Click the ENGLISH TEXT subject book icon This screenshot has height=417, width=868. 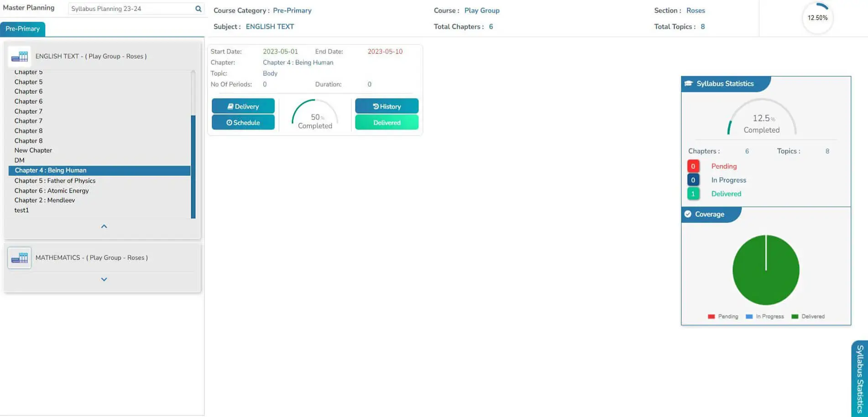click(x=20, y=57)
